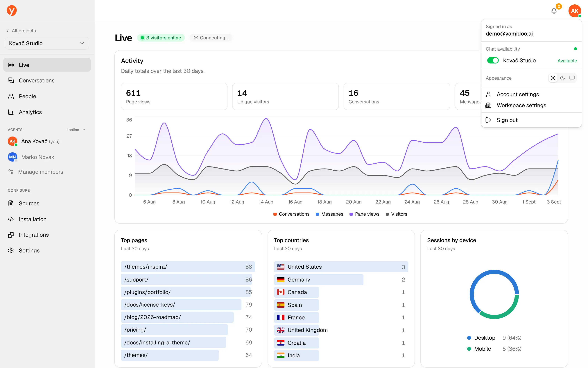Click the People icon in sidebar
The height and width of the screenshot is (368, 588).
coord(11,96)
